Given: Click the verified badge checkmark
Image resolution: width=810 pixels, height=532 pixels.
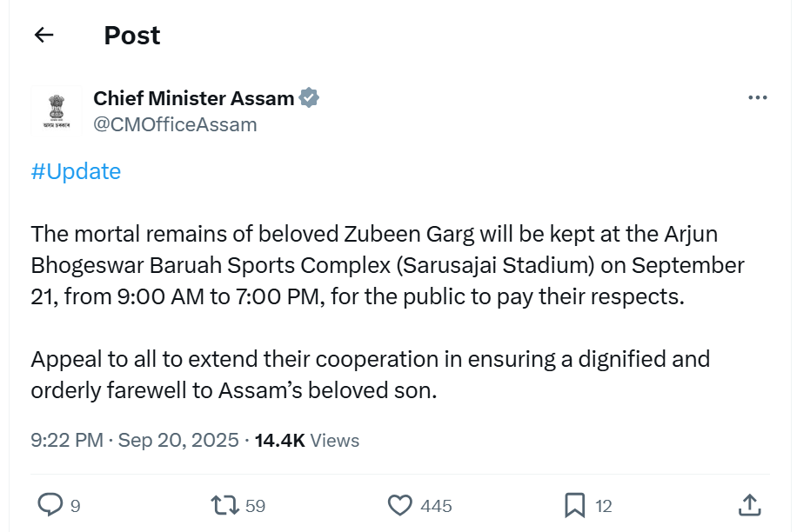Looking at the screenshot, I should coord(309,98).
